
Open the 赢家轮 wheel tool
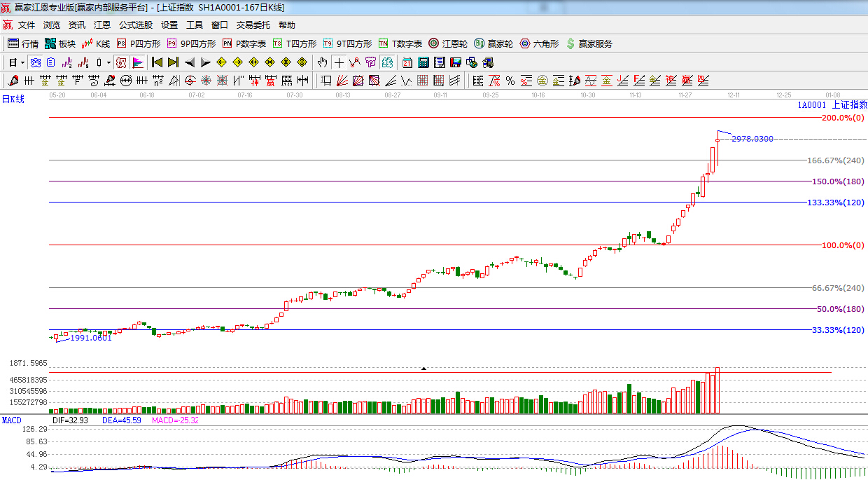[x=493, y=43]
